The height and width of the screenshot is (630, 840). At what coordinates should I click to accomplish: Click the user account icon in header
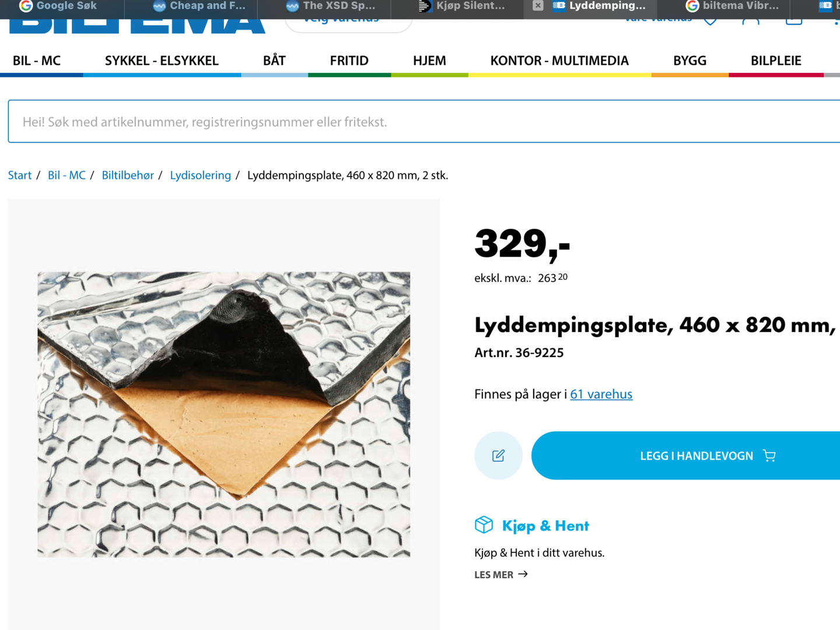pos(751,21)
